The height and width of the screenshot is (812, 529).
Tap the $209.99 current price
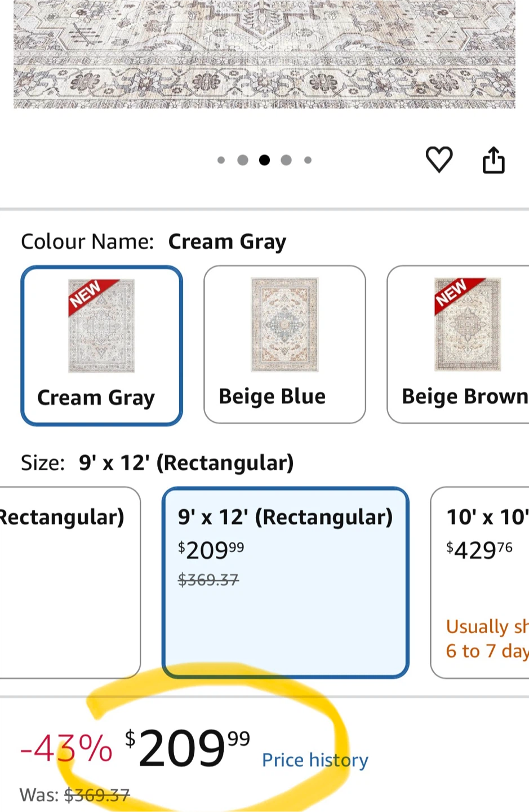(x=188, y=748)
